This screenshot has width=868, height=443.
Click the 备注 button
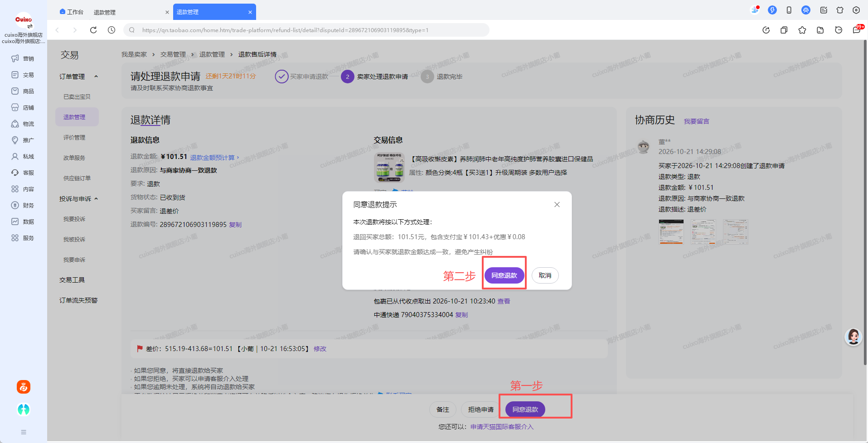[x=443, y=409]
